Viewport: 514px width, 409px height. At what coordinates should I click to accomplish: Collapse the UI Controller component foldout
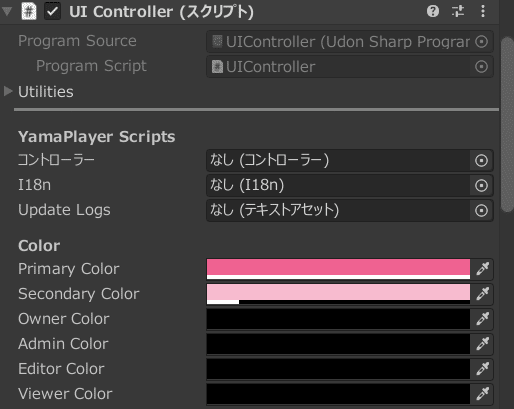(7, 12)
